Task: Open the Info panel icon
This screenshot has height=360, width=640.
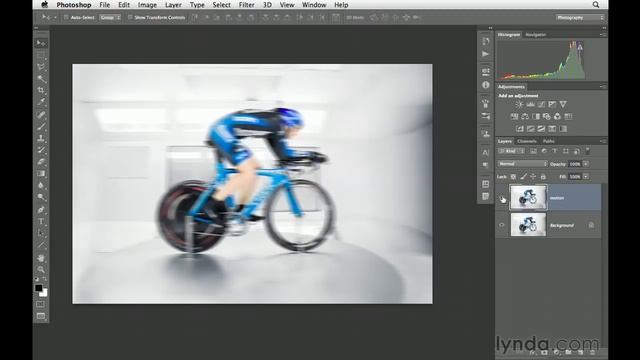Action: (x=485, y=85)
